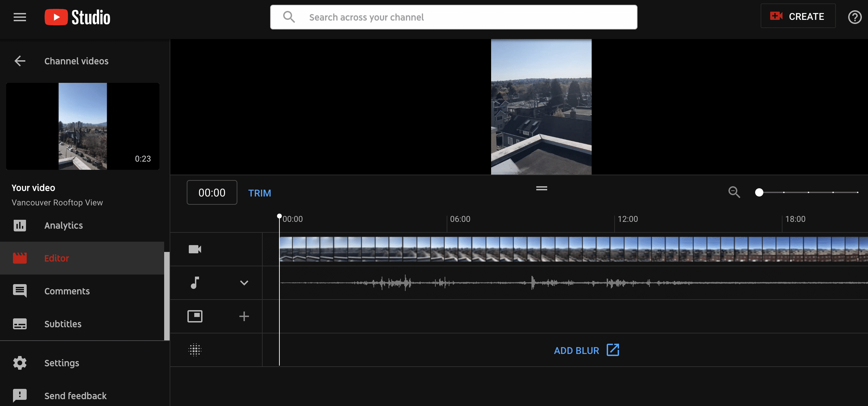Click the Search across your channel input
This screenshot has height=406, width=868.
coord(453,17)
